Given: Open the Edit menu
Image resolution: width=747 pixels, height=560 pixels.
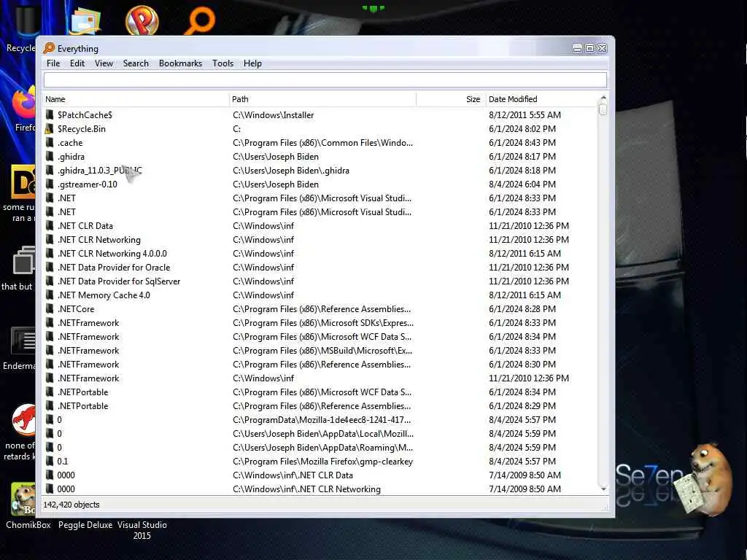Looking at the screenshot, I should pos(77,63).
